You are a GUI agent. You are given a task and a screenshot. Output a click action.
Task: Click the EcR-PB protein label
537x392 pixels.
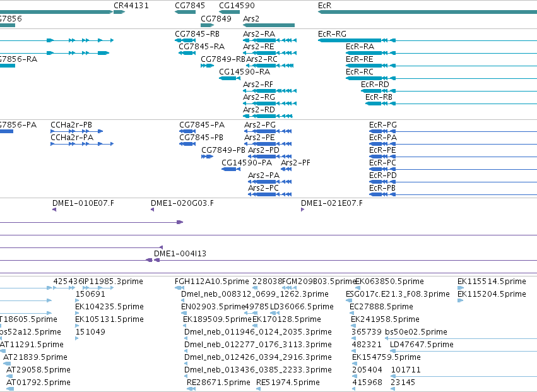point(382,189)
